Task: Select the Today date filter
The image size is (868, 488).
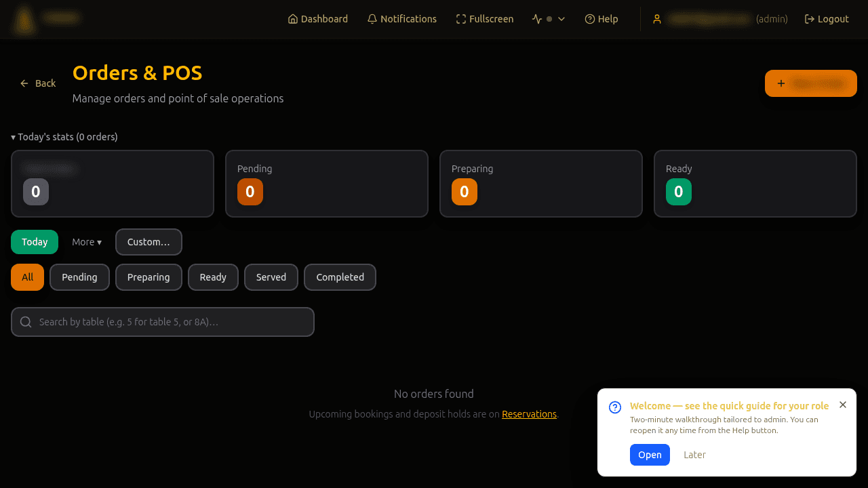Action: coord(35,242)
